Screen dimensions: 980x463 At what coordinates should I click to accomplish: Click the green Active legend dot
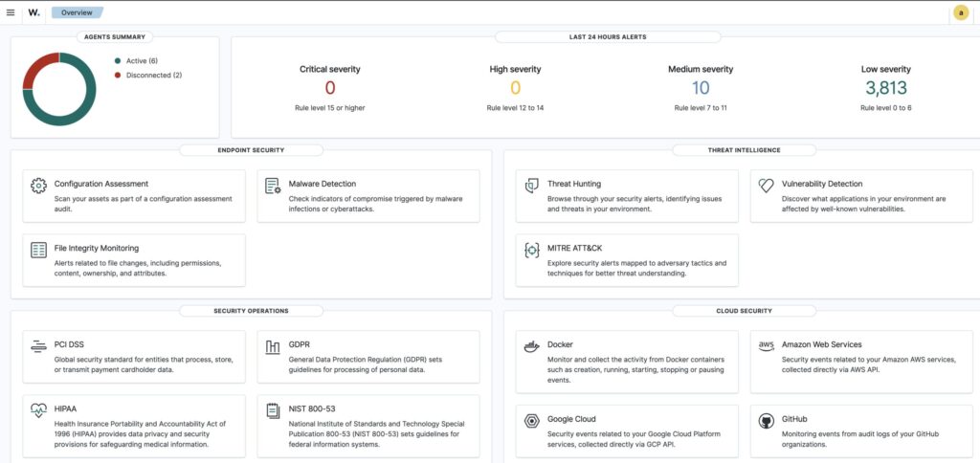click(118, 60)
